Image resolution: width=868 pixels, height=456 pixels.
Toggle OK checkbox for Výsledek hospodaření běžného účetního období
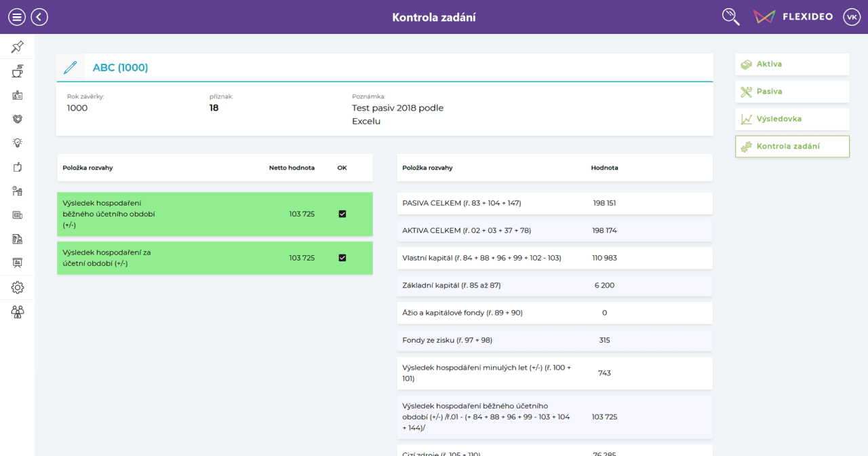[x=342, y=214]
